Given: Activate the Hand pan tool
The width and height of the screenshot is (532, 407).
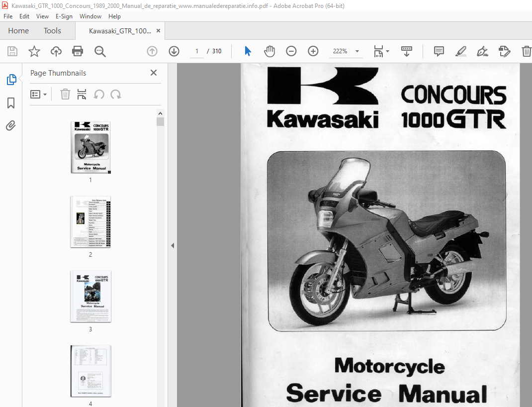Looking at the screenshot, I should coord(269,51).
